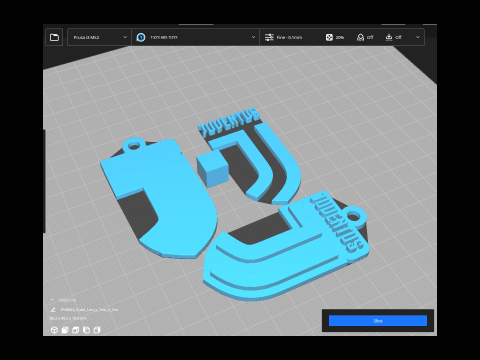Click the extruder number one material icon
Image resolution: width=480 pixels, height=360 pixels.
click(x=141, y=37)
